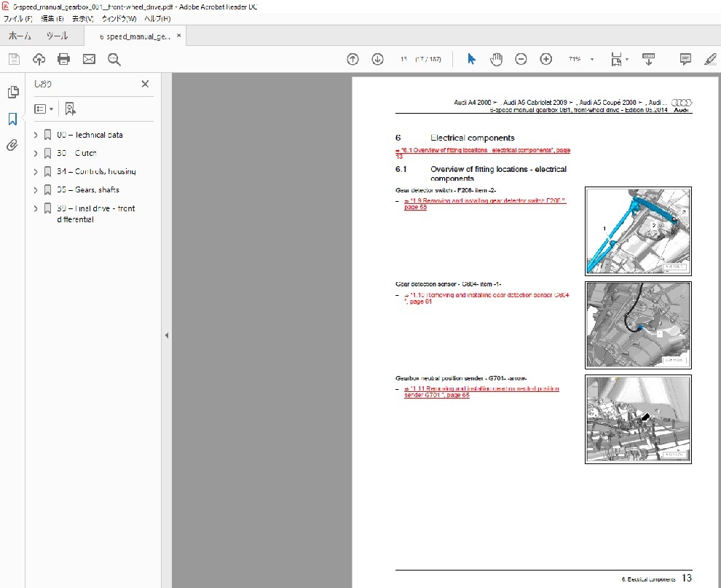
Task: Click the zoom out minus icon
Action: tap(521, 60)
